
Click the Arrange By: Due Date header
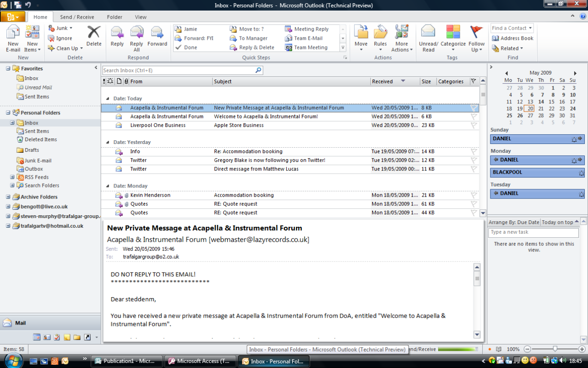[x=514, y=222]
